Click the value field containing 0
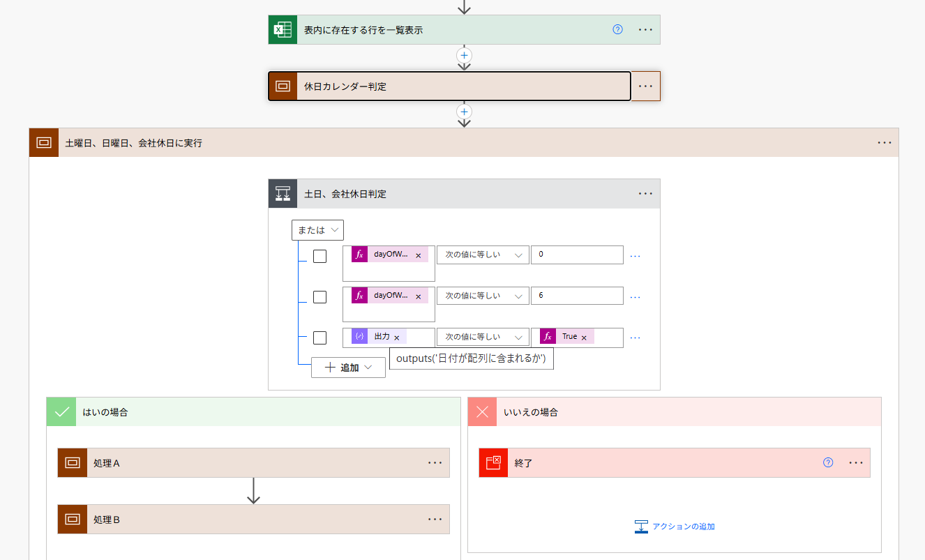Viewport: 925px width, 560px height. (577, 255)
